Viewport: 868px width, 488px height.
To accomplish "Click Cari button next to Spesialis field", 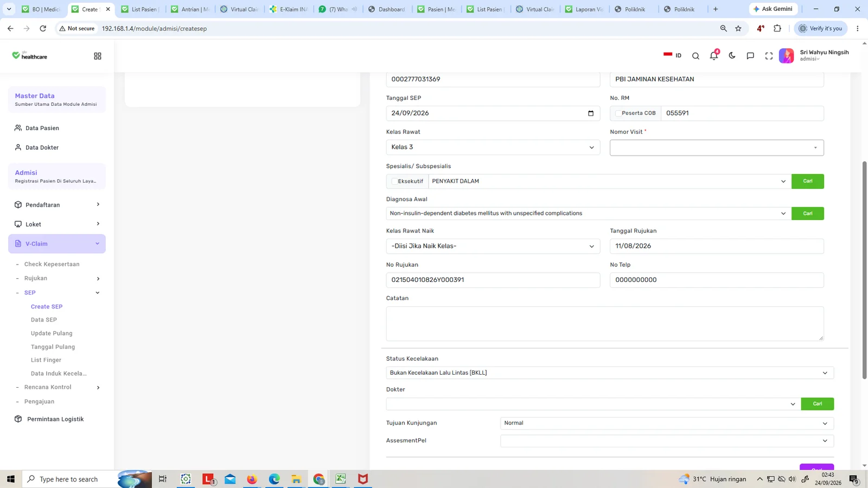I will [x=807, y=181].
